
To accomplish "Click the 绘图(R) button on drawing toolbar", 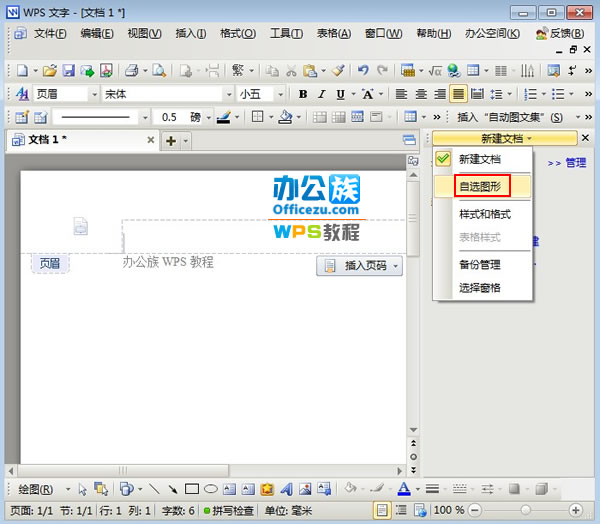I will tap(37, 490).
